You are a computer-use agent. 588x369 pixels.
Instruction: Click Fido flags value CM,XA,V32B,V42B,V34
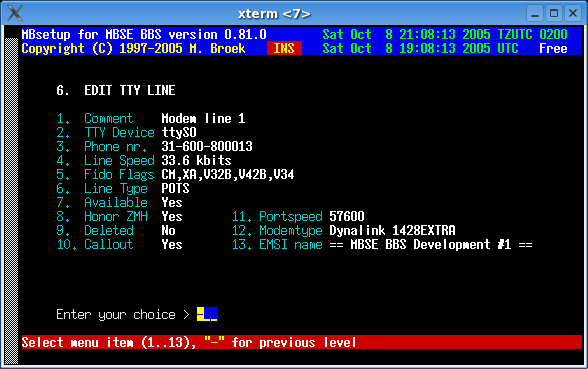(228, 174)
